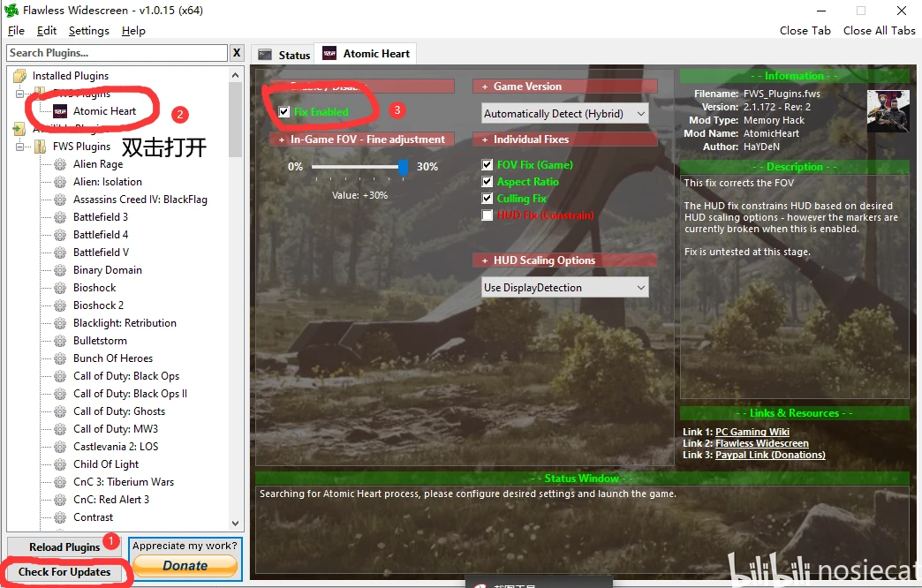Click the FWS Plugins folder icon
This screenshot has width=922, height=588.
(x=40, y=147)
